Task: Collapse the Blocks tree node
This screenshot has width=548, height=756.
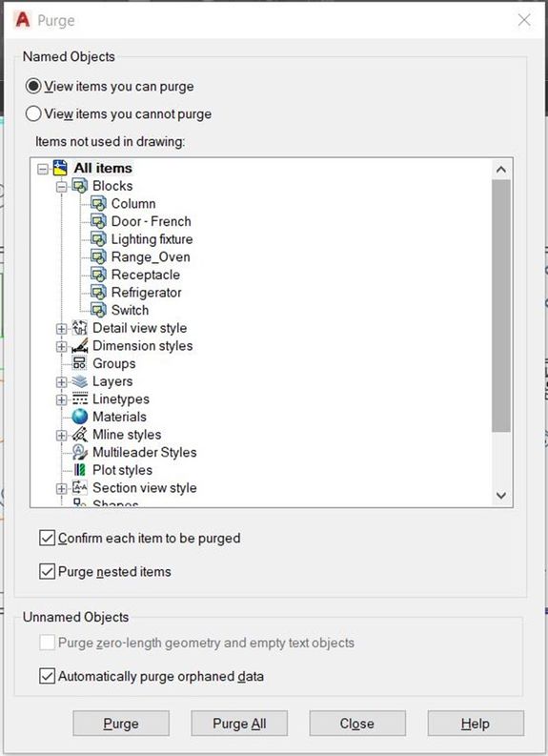Action: click(x=61, y=186)
